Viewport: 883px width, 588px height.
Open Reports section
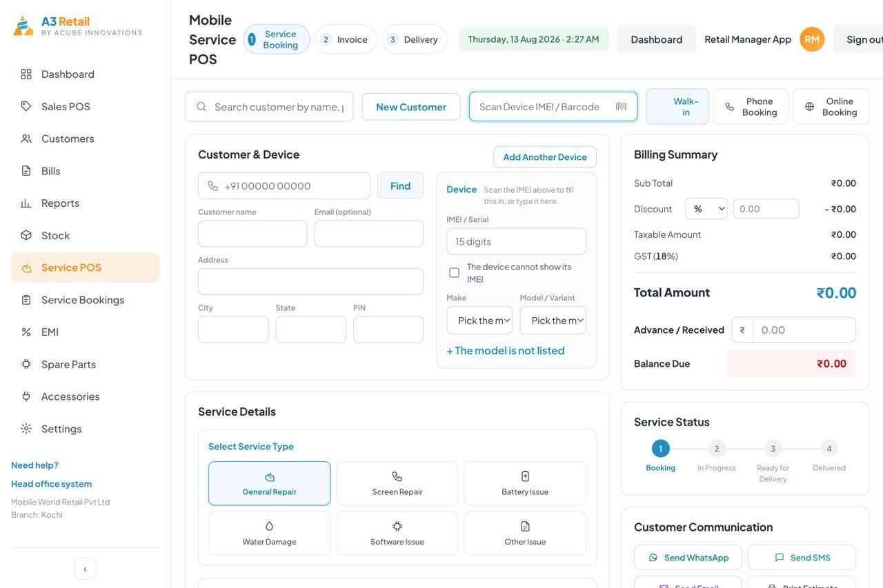coord(85,203)
